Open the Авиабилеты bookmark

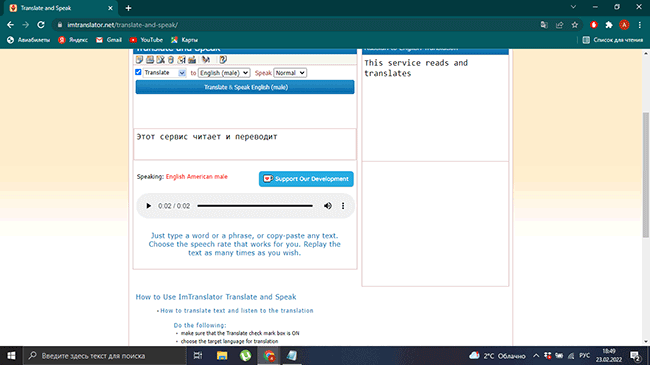tap(29, 40)
